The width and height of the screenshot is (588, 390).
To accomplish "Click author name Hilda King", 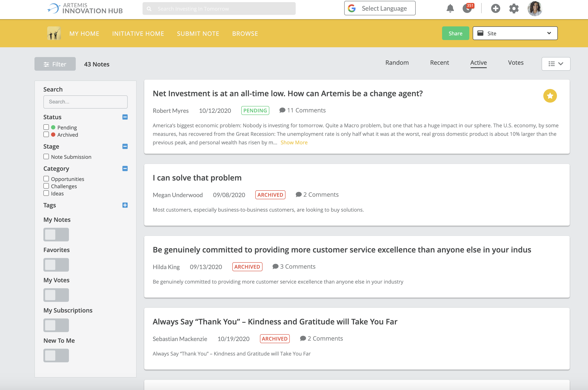I will pyautogui.click(x=166, y=267).
